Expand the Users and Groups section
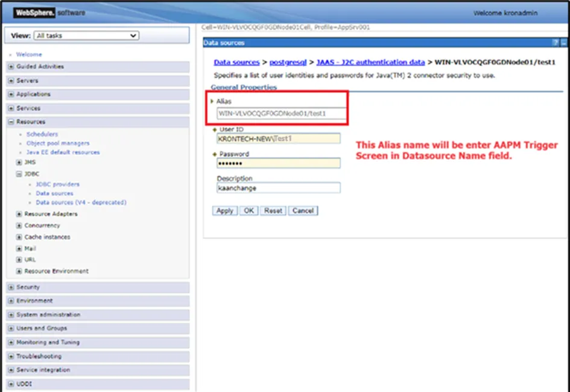 11,329
